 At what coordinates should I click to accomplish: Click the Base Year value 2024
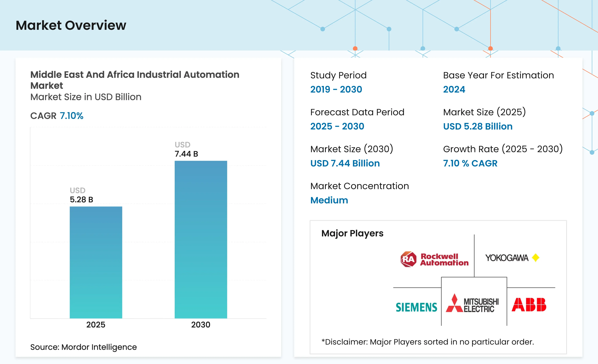coord(454,89)
